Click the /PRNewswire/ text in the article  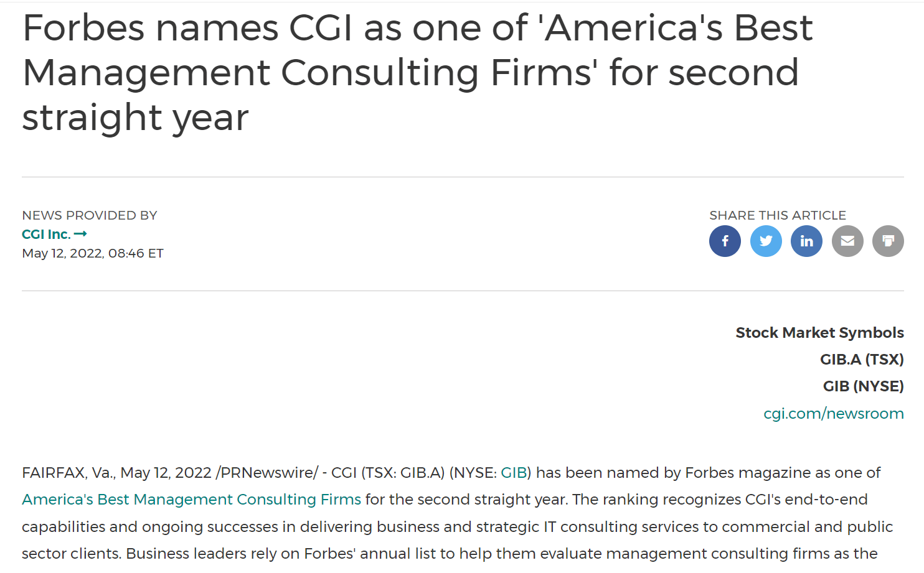click(267, 473)
